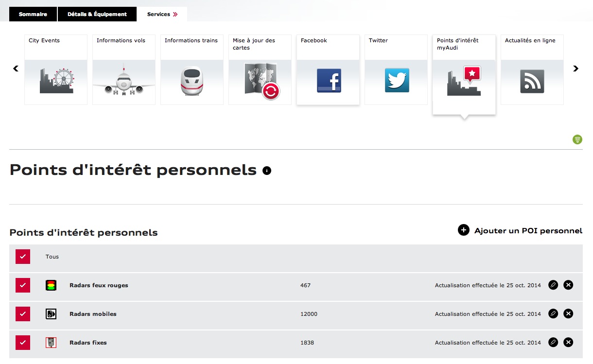Open the Facebook service tile
The height and width of the screenshot is (364, 593).
click(328, 69)
